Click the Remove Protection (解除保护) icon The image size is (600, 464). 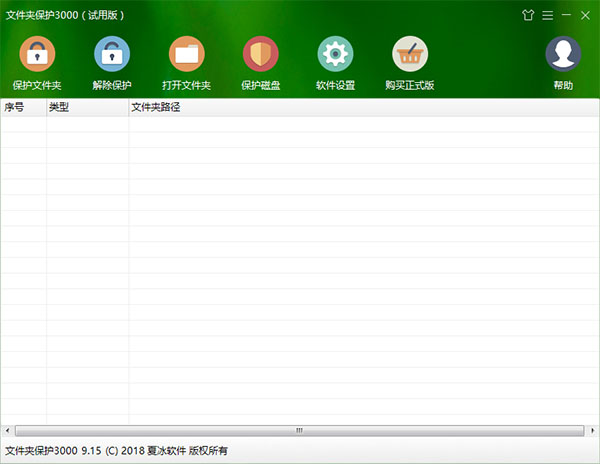pos(112,54)
